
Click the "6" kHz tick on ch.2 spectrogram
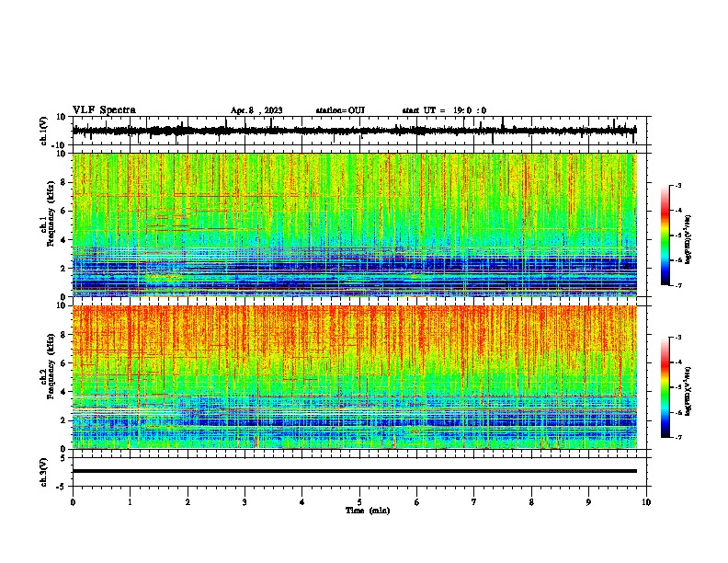[x=63, y=363]
